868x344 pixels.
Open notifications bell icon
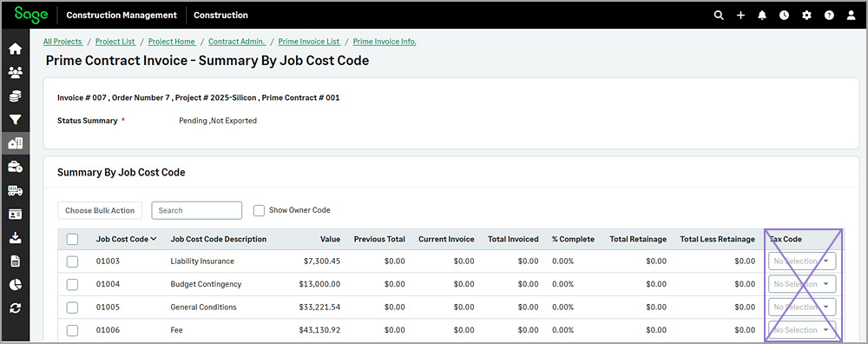tap(762, 16)
